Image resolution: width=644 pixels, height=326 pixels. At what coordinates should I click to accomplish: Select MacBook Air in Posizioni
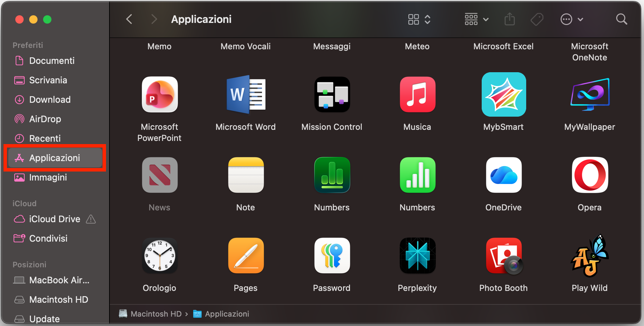[56, 280]
